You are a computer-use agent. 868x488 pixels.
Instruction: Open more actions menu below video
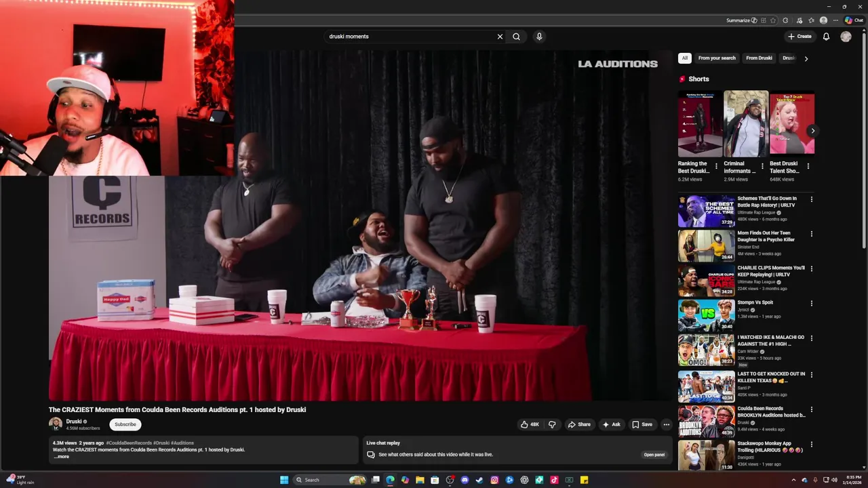point(666,424)
